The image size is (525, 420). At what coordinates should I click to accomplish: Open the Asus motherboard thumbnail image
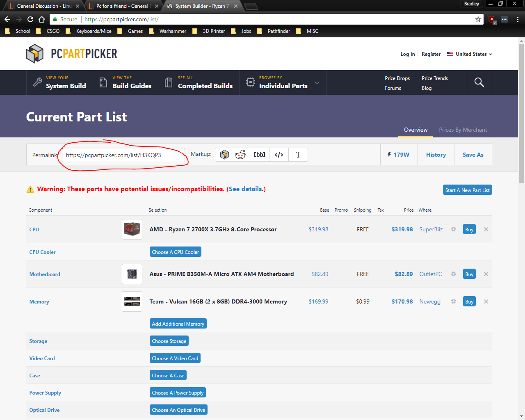(132, 274)
